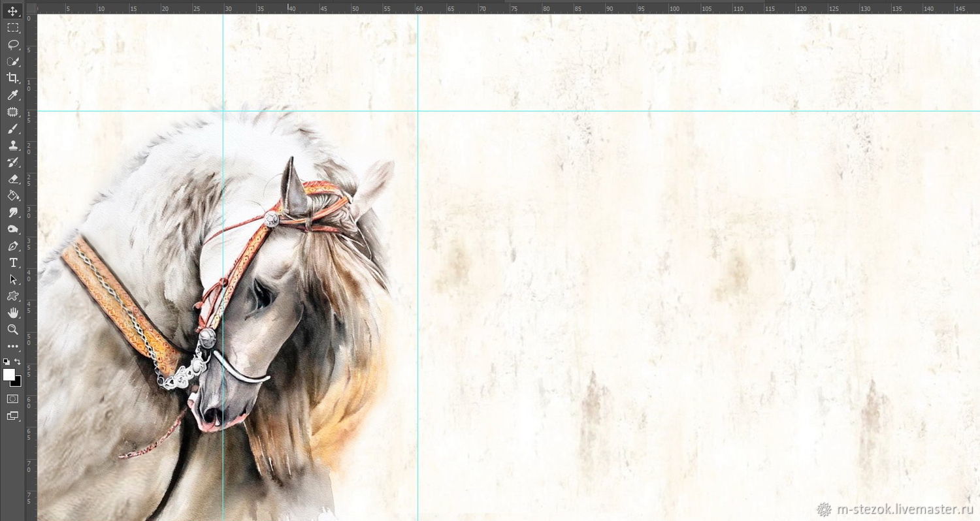
Task: Click the 100 mark on horizontal ruler
Action: [676, 8]
